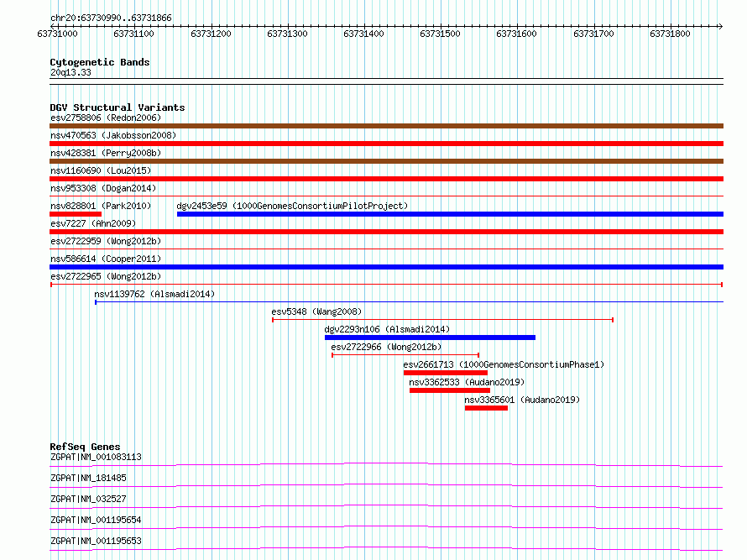747x560 pixels.
Task: Click the red bar under nsv3365601
Action: [x=486, y=408]
